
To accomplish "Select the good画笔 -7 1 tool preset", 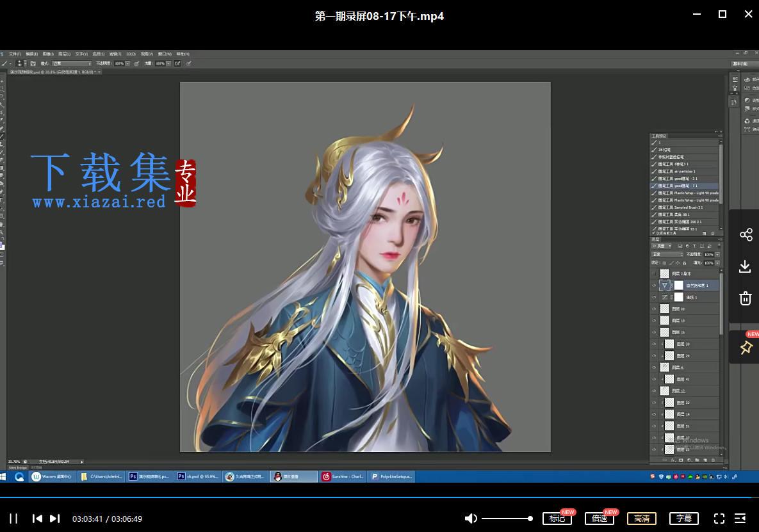I will 685,186.
